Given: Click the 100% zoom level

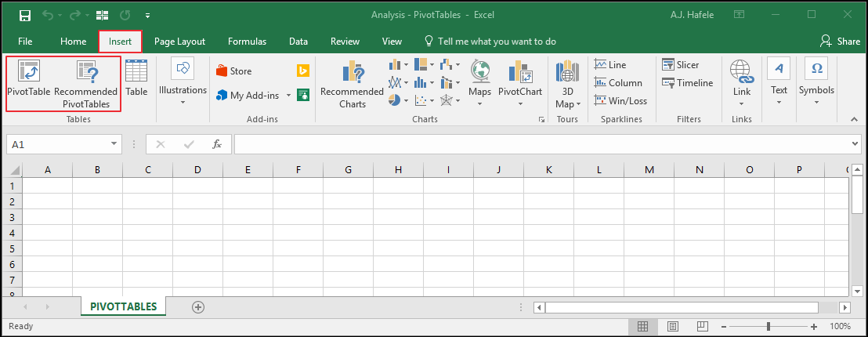Looking at the screenshot, I should [840, 327].
